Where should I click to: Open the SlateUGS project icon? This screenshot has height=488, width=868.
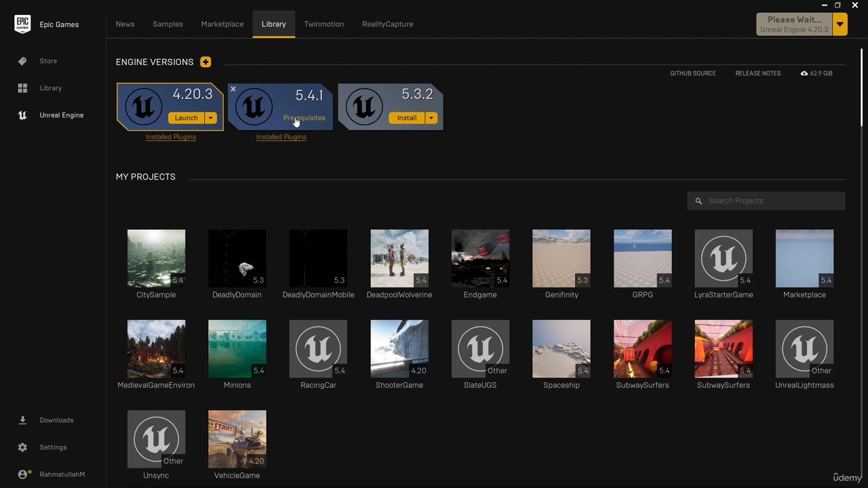point(480,348)
